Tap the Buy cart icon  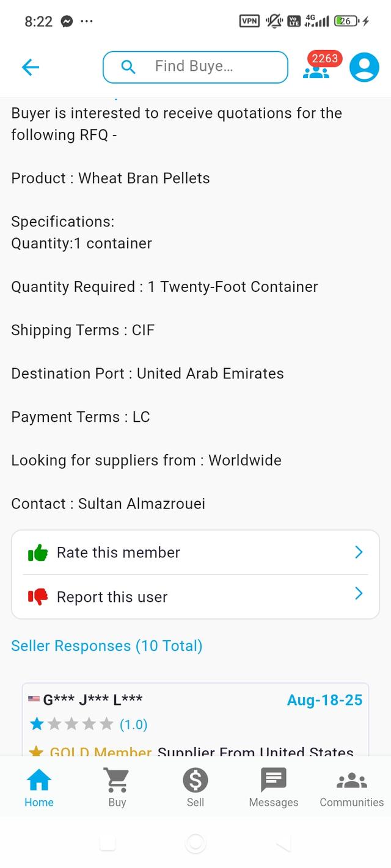117,780
